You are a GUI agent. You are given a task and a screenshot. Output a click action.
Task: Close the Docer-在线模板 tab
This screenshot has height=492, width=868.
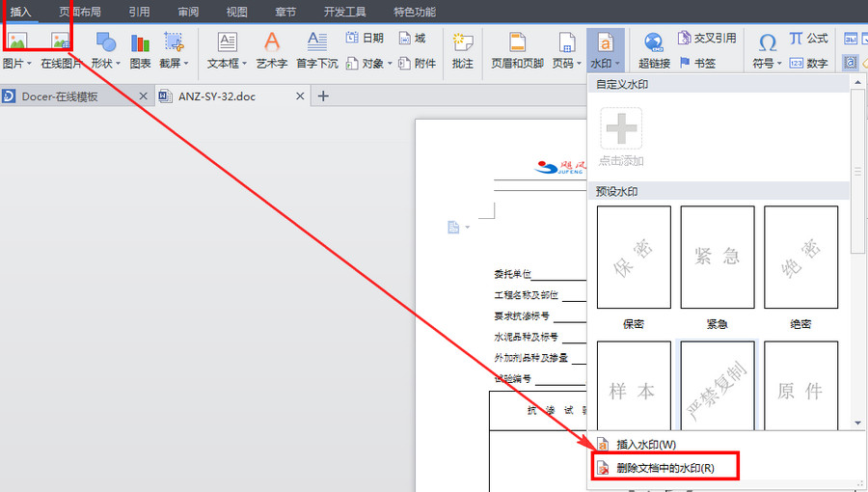(143, 96)
